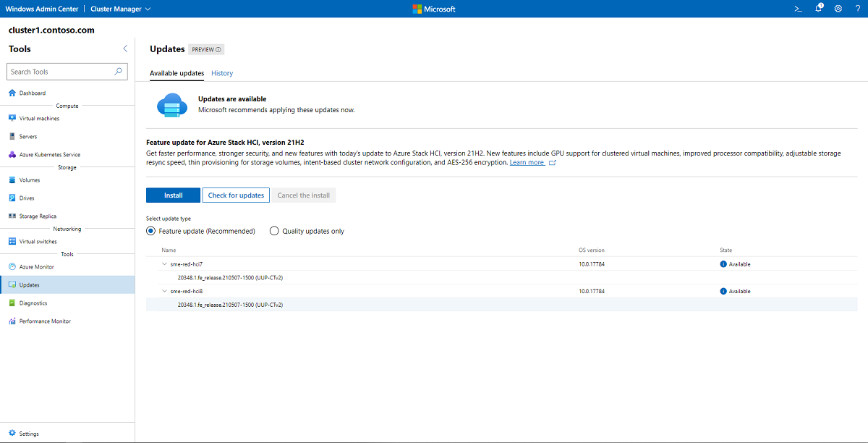Image resolution: width=868 pixels, height=443 pixels.
Task: Switch to the History tab
Action: (222, 73)
